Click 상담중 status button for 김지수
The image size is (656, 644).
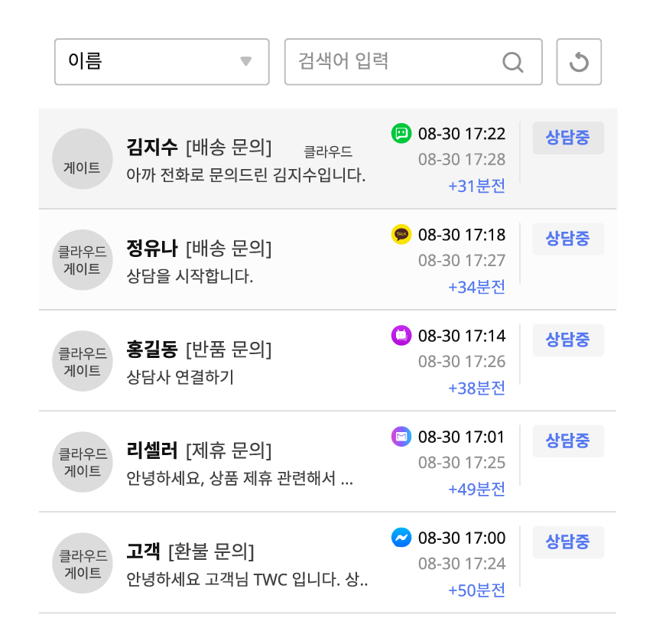click(x=568, y=138)
